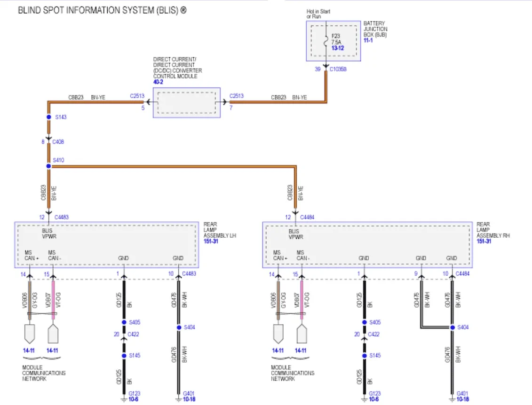Click the C408 connector symbol at pin 8
The width and height of the screenshot is (532, 405).
click(49, 139)
